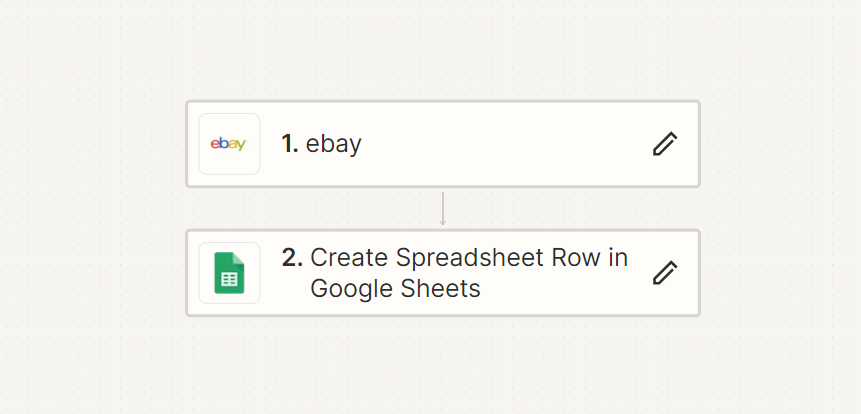861x414 pixels.
Task: Click the 'Create Spreadsheet Row in' text line
Action: [468, 258]
